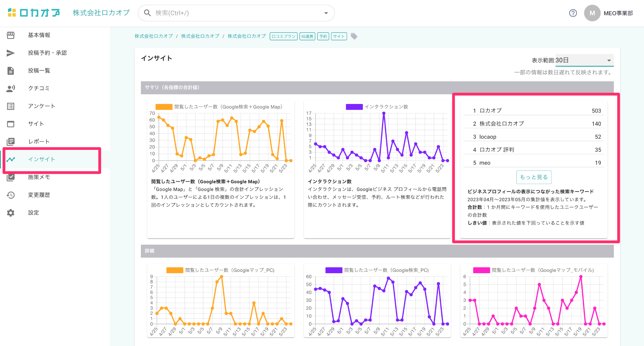Click the 基本情報 store icon
Screen dimensions: 644x346
tap(11, 35)
